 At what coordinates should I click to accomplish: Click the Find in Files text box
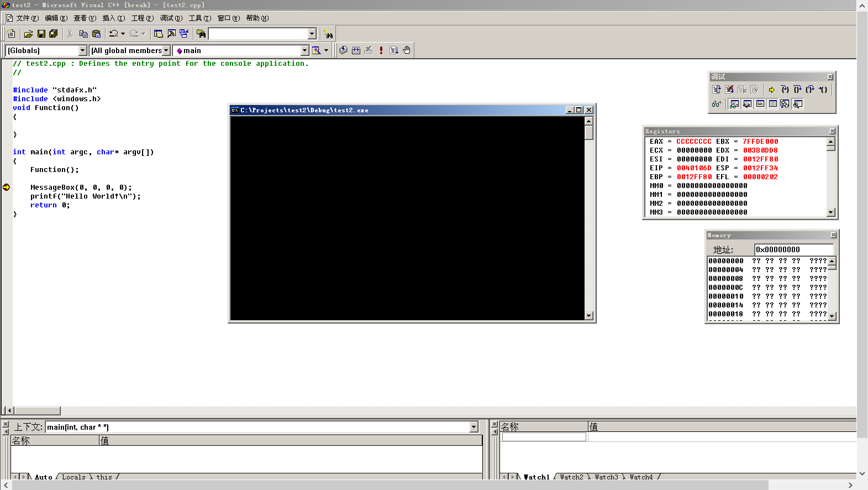(x=258, y=34)
